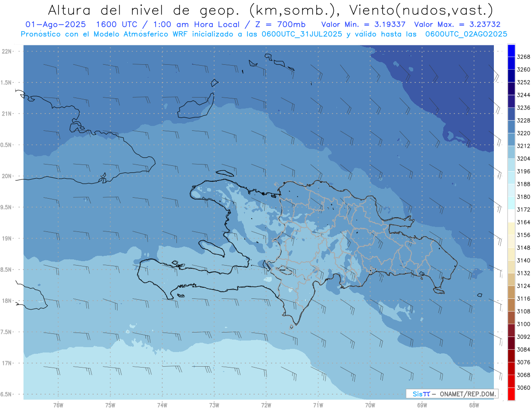Viewport: 532px width, 411px height.
Task: Click the "71W" longitude label
Action: (x=318, y=405)
